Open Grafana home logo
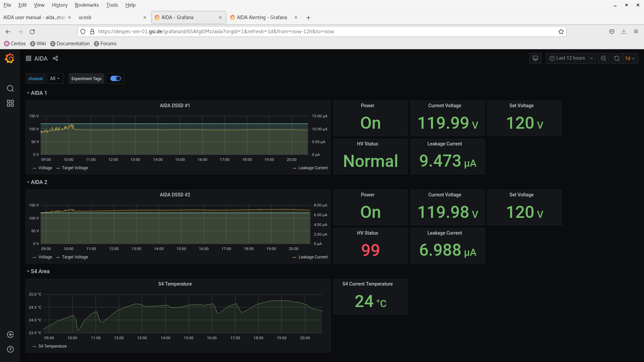Viewport: 644px width, 362px height. point(10,58)
